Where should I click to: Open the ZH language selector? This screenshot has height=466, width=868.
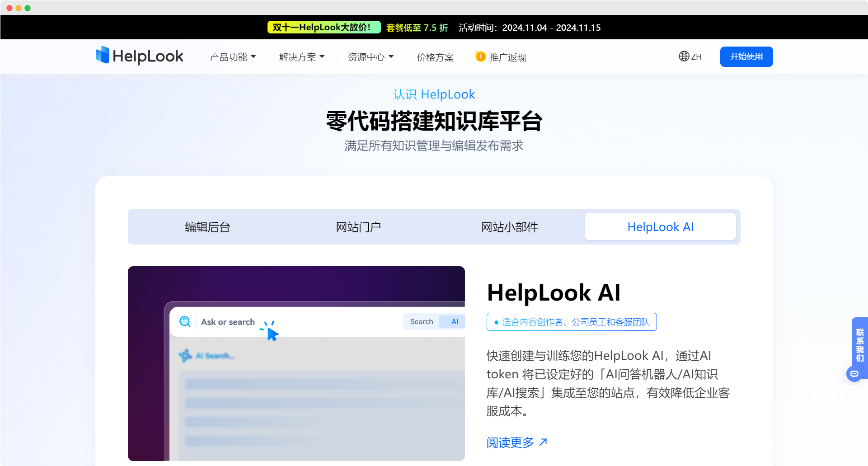click(x=690, y=56)
